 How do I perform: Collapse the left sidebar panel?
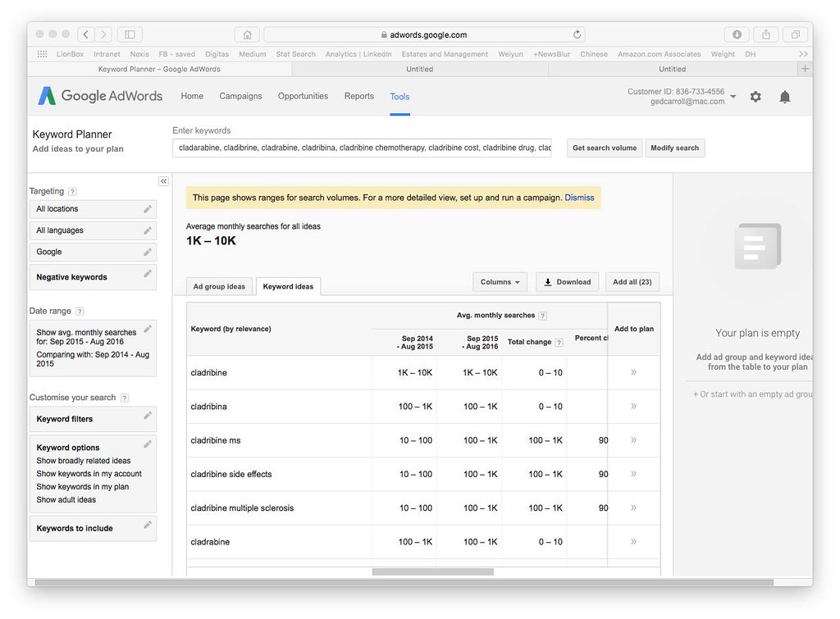[163, 181]
